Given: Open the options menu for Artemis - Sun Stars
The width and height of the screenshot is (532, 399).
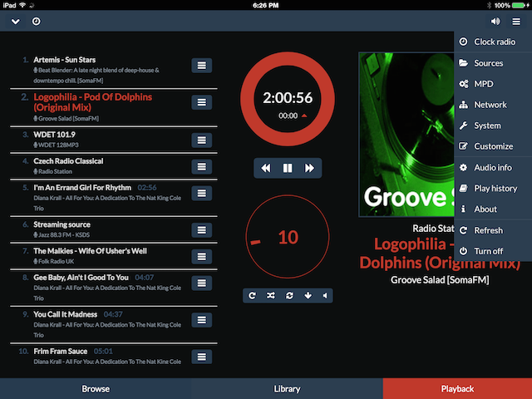Looking at the screenshot, I should (x=201, y=66).
